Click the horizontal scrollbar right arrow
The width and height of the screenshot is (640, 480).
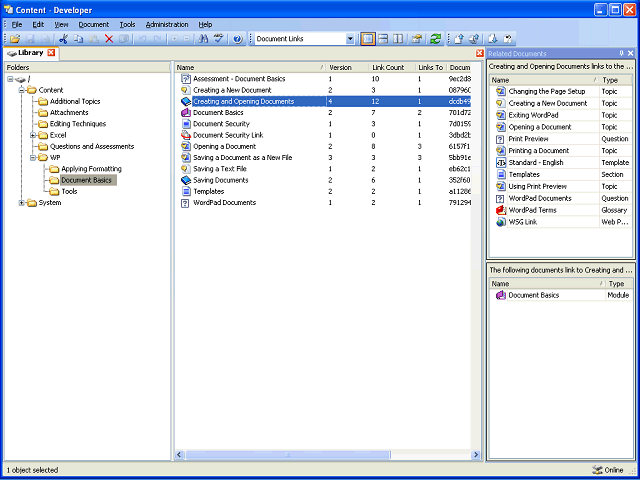(476, 455)
